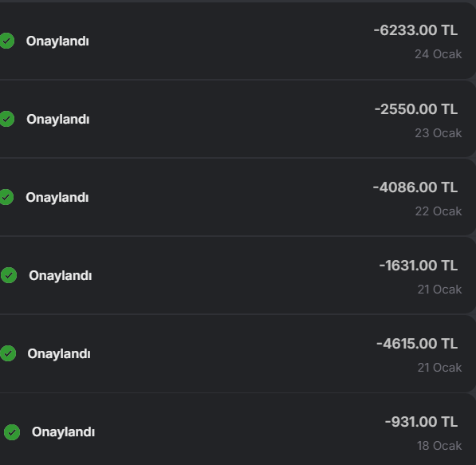This screenshot has height=465, width=476.
Task: Click the green checkmark for -931.00 TL
Action: click(12, 432)
